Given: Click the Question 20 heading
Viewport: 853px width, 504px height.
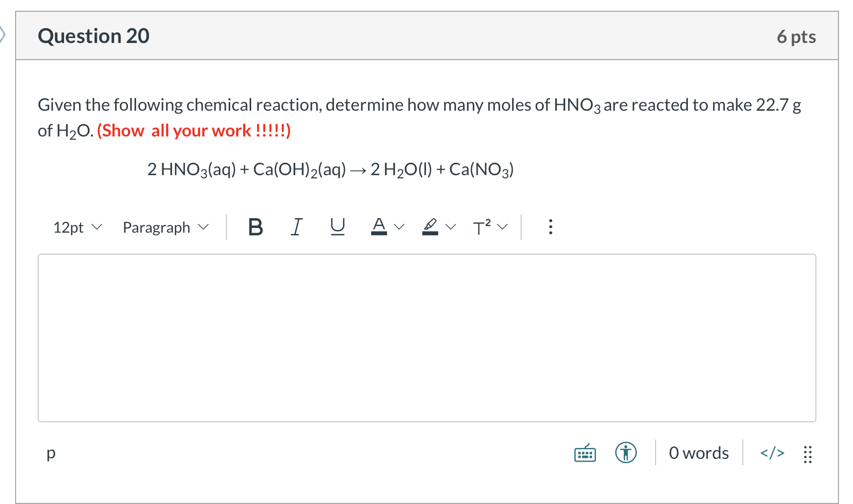Looking at the screenshot, I should pos(94,36).
